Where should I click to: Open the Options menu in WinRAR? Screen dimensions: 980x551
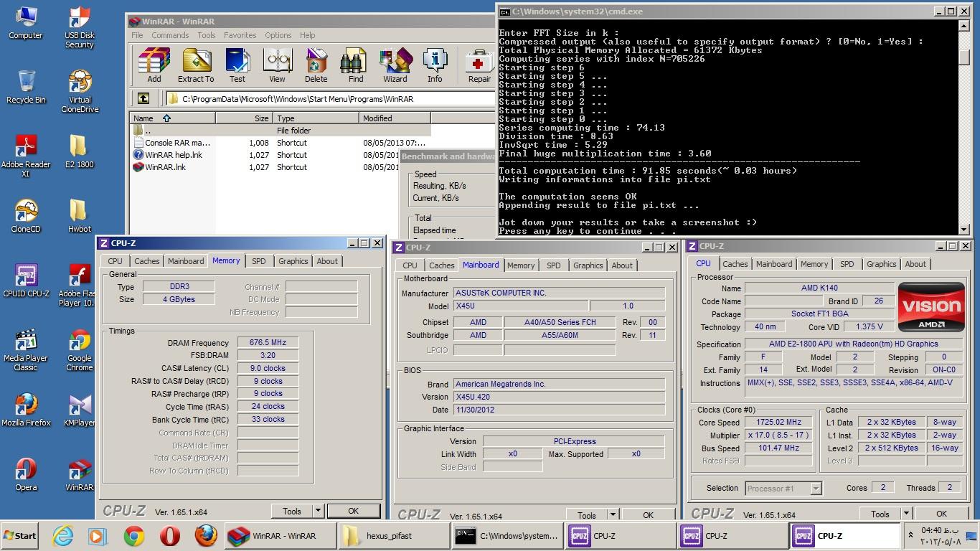coord(278,35)
